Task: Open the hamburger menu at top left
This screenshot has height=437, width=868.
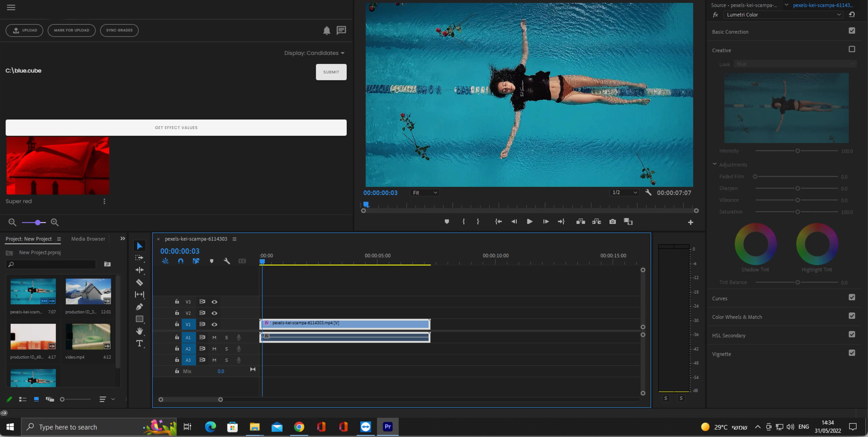Action: (11, 7)
